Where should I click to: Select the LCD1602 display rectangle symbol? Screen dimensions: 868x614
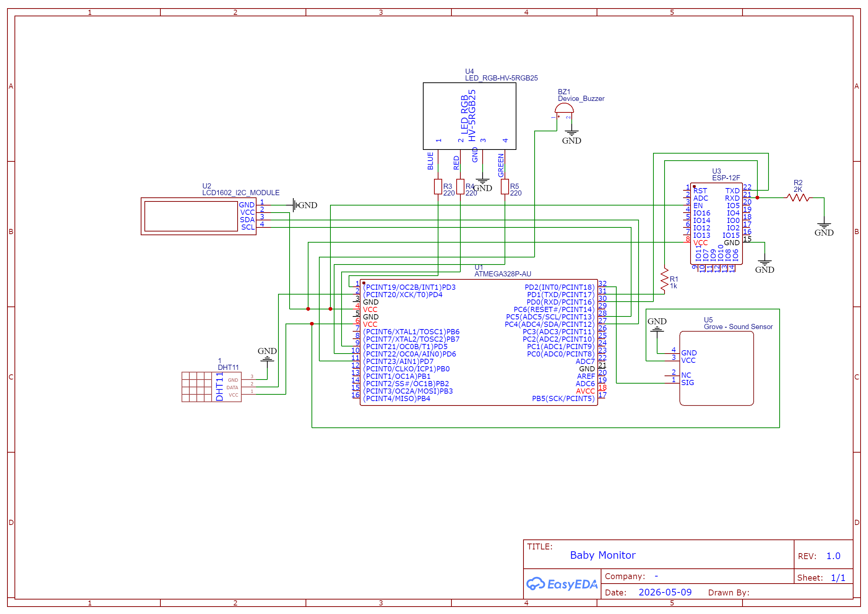click(198, 216)
